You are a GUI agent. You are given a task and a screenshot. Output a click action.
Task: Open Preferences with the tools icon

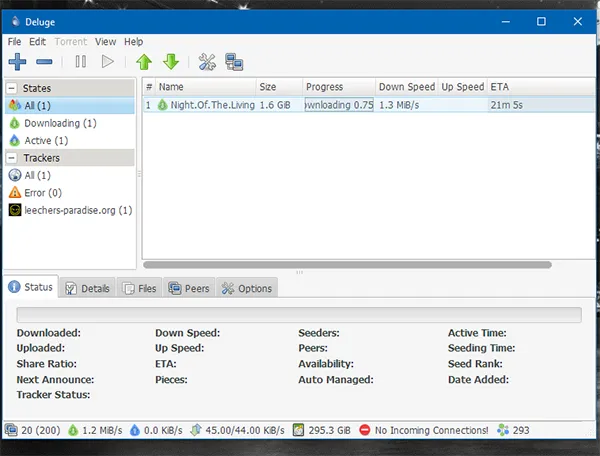click(x=208, y=62)
